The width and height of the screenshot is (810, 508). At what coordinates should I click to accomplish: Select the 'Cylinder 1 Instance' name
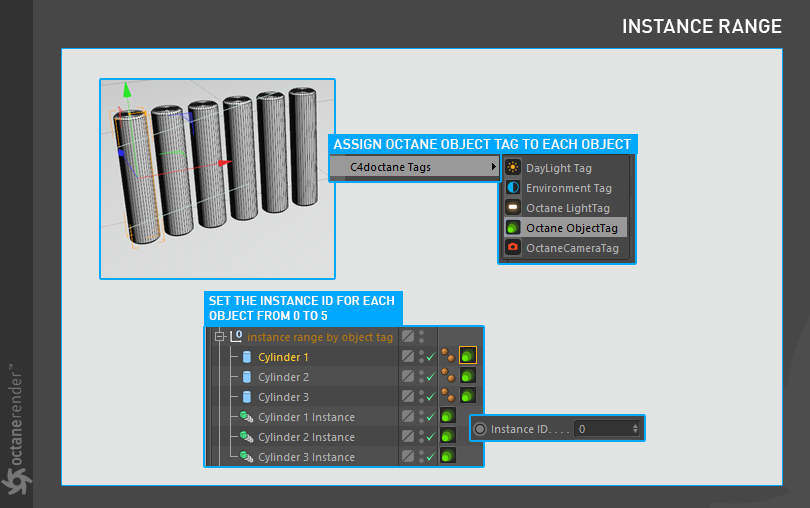coord(306,417)
